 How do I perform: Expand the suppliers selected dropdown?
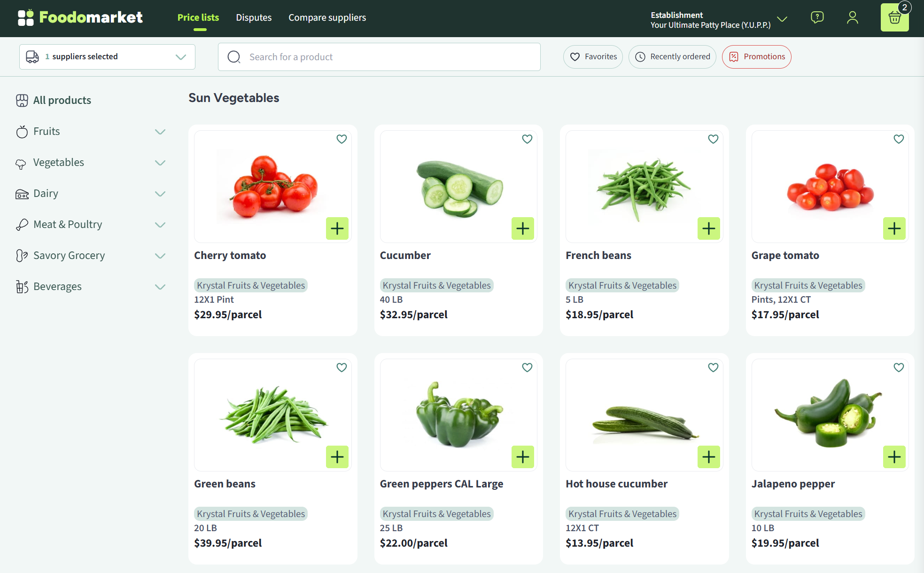click(x=180, y=56)
